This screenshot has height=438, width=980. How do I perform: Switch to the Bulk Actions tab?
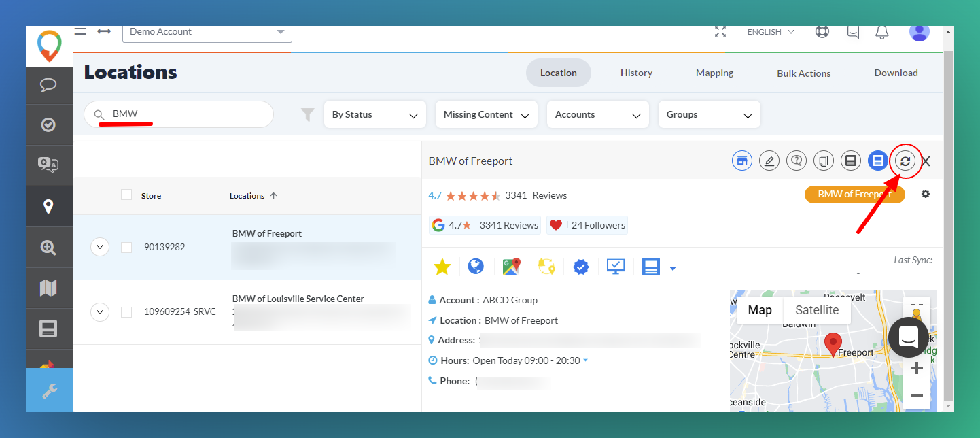coord(804,73)
